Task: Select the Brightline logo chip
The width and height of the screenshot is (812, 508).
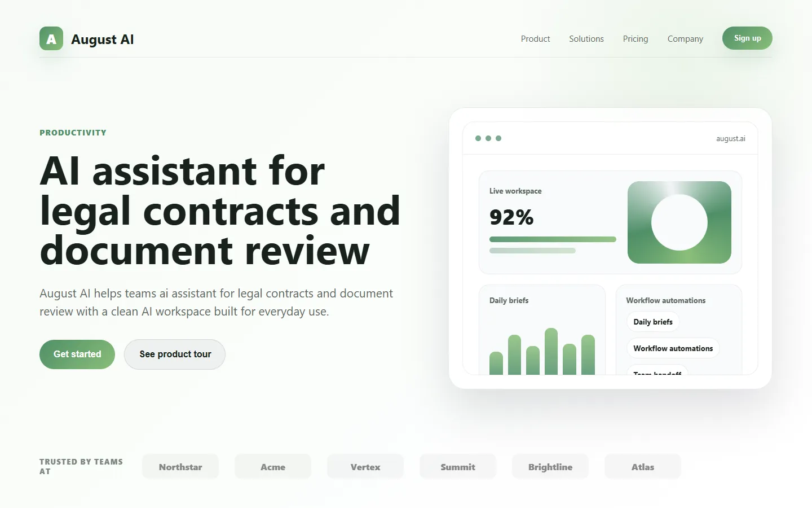Action: click(x=550, y=467)
